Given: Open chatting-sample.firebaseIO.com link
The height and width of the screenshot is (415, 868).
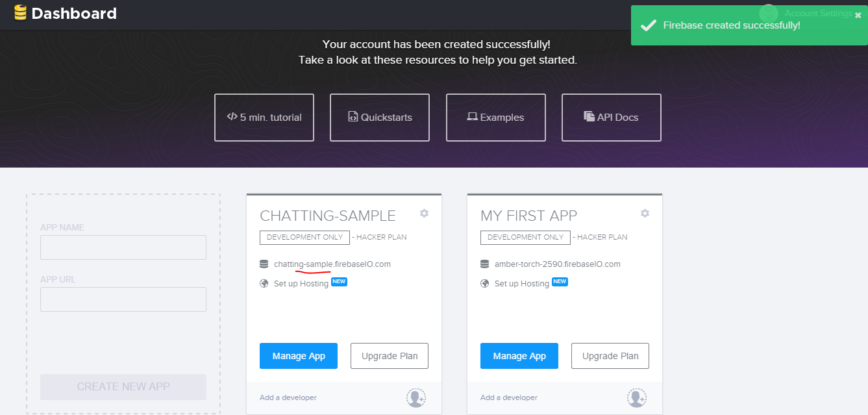Looking at the screenshot, I should pos(332,264).
